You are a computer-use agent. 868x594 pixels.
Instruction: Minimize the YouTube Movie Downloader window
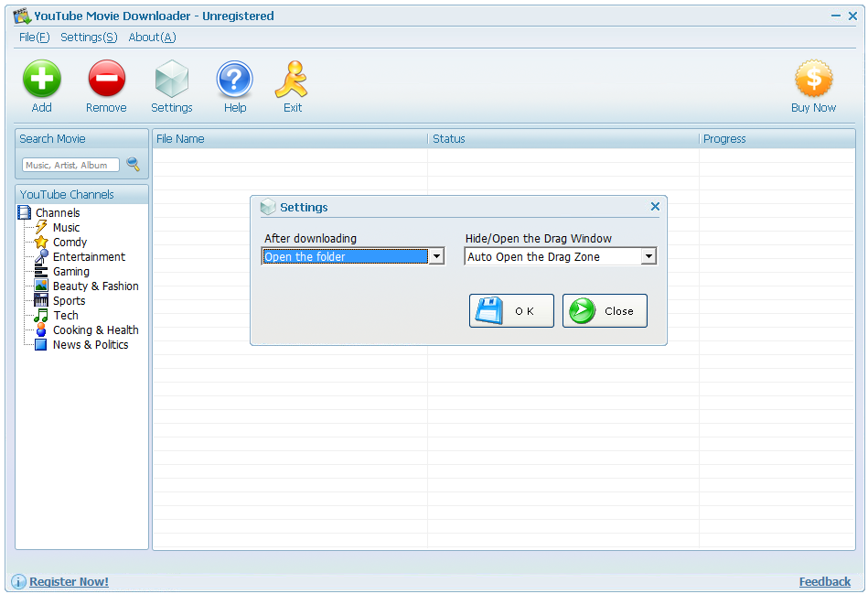(x=836, y=16)
